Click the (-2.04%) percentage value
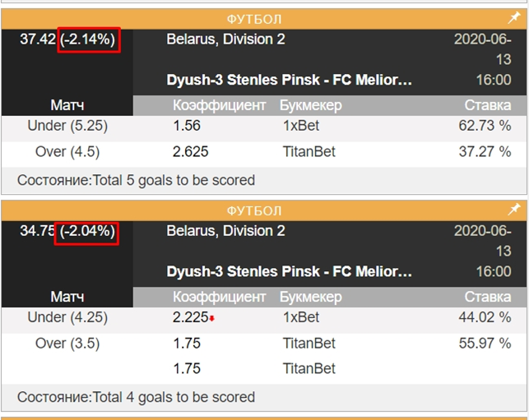The image size is (529, 420). click(87, 232)
